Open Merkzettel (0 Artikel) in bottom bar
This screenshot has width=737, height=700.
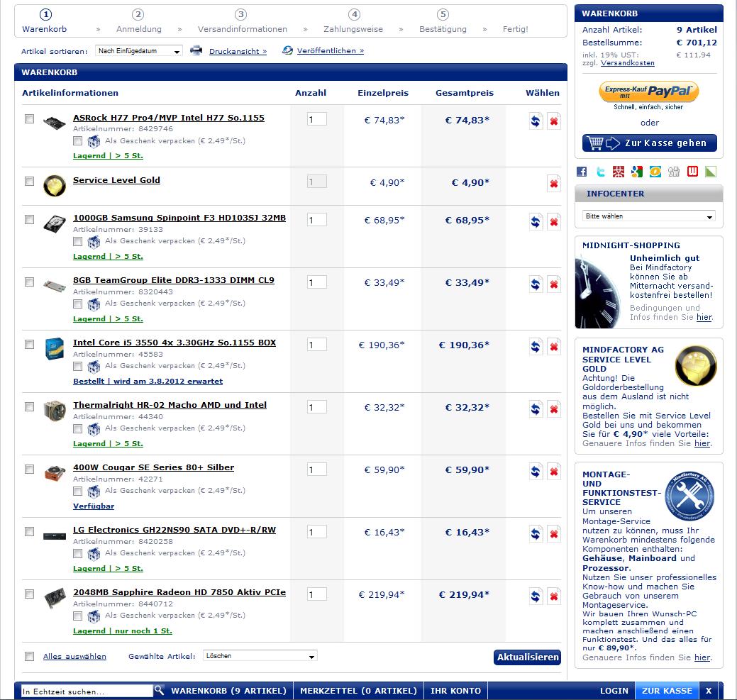(x=358, y=691)
